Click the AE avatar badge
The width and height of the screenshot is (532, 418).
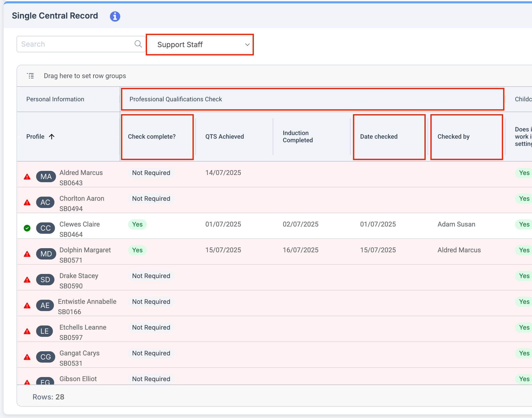click(45, 305)
